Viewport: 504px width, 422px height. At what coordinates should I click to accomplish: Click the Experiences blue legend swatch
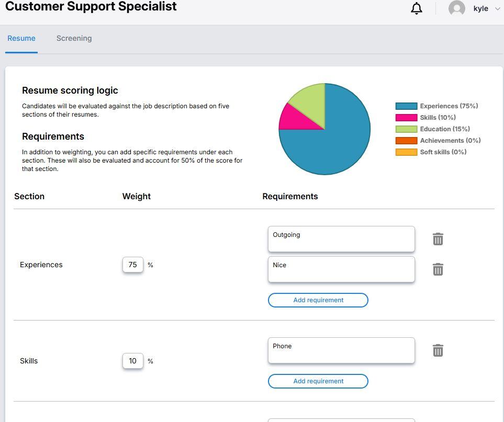[406, 106]
